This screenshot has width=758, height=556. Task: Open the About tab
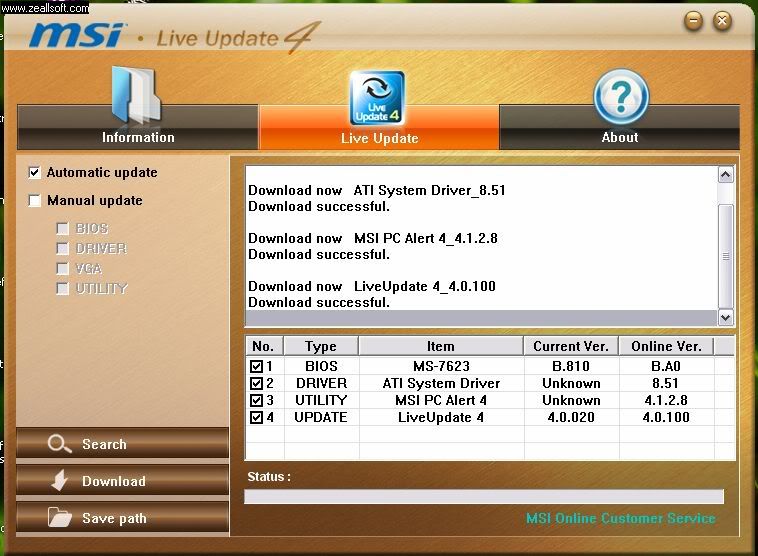click(619, 128)
